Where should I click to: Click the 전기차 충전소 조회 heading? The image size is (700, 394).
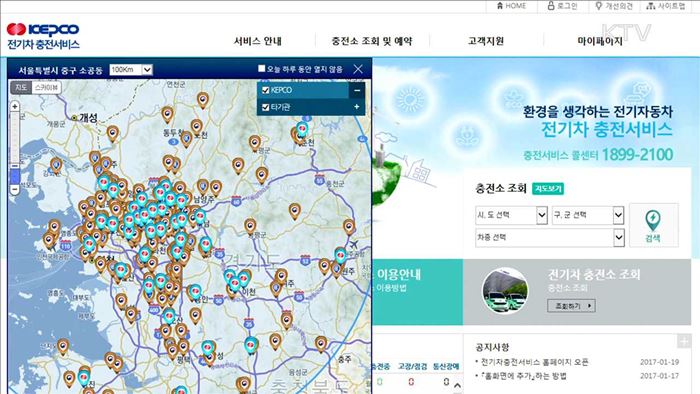point(594,274)
